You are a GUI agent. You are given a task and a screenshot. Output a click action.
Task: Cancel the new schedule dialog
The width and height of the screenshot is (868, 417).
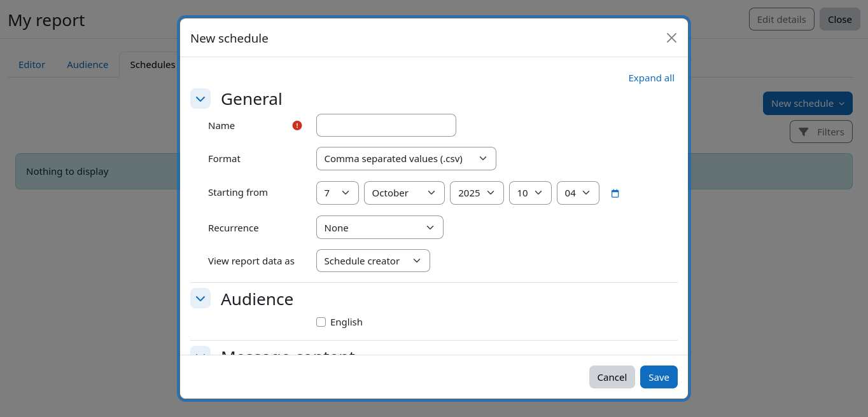612,377
